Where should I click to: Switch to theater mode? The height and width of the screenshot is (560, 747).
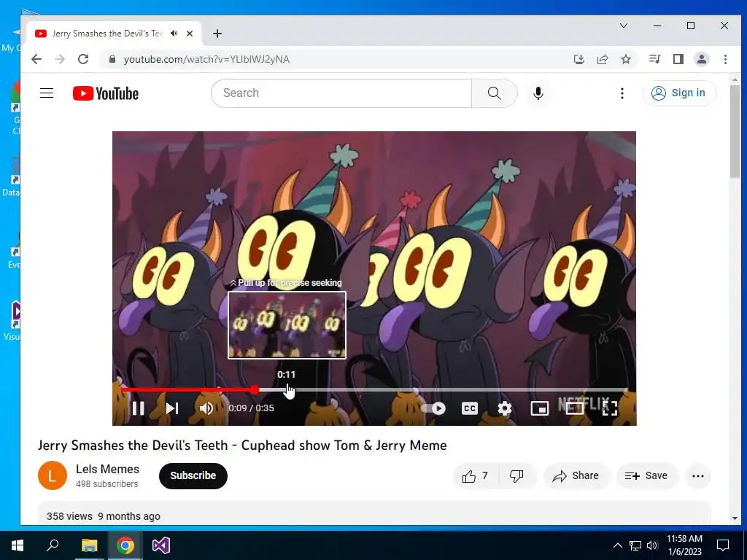coord(575,408)
